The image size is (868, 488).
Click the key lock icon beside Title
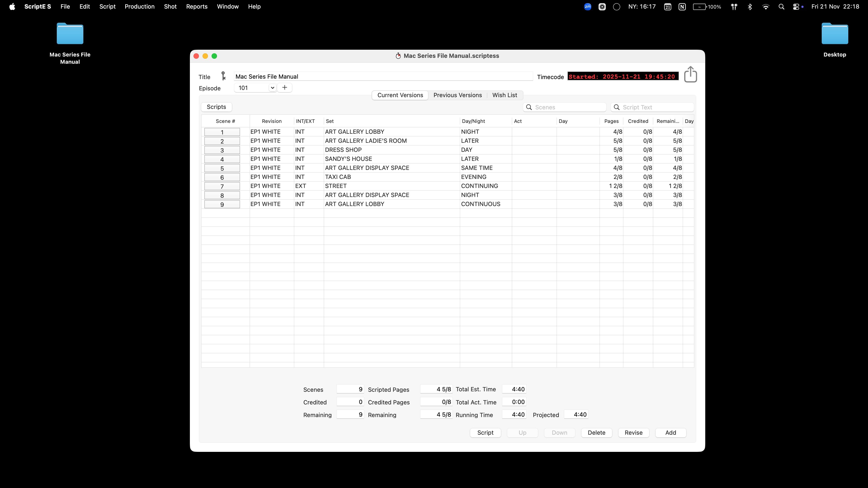click(223, 76)
